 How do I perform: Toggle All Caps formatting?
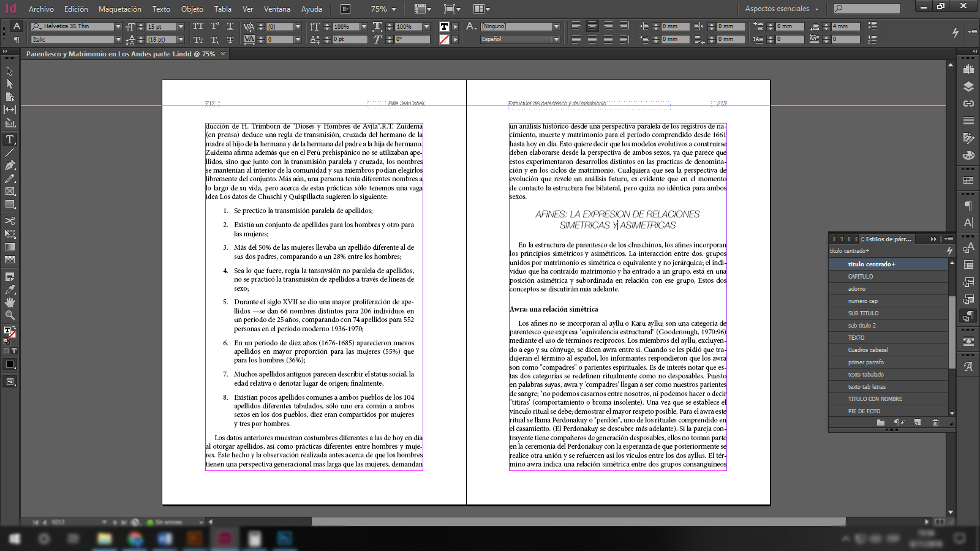pyautogui.click(x=198, y=26)
